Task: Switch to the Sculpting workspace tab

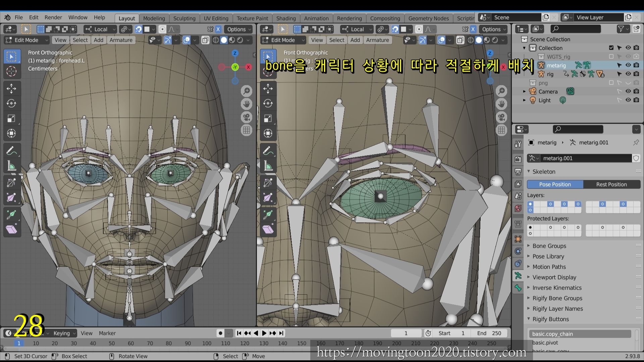Action: coord(184,18)
